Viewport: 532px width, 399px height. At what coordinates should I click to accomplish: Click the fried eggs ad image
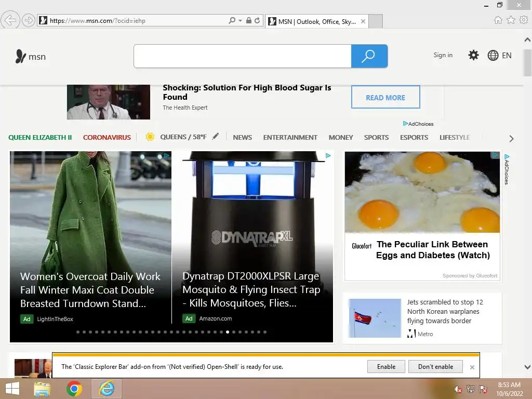click(422, 192)
